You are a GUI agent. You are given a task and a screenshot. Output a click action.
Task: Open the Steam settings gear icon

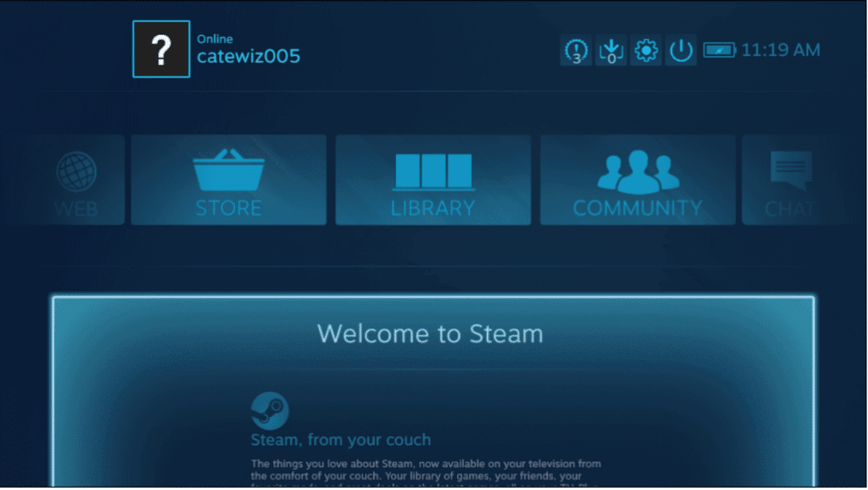pyautogui.click(x=645, y=50)
